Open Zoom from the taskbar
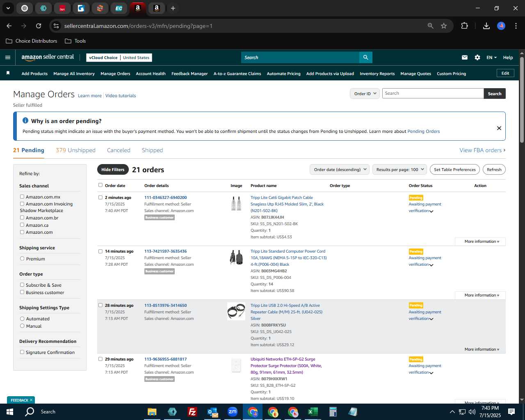The width and height of the screenshot is (525, 420). pos(233,412)
